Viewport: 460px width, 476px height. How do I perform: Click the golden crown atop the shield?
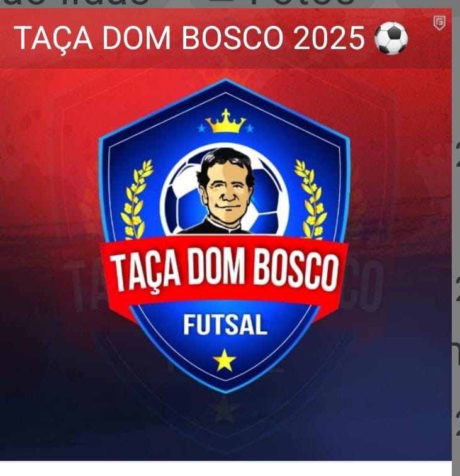[x=225, y=121]
